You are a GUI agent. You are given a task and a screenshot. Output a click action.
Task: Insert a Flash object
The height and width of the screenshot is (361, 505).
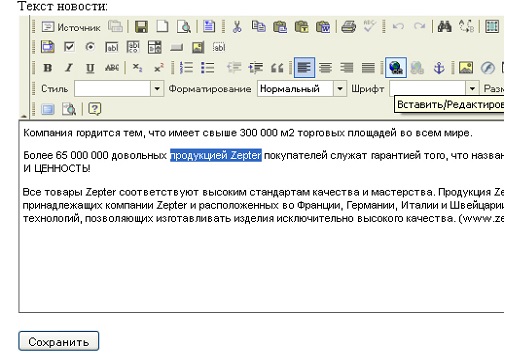point(487,68)
